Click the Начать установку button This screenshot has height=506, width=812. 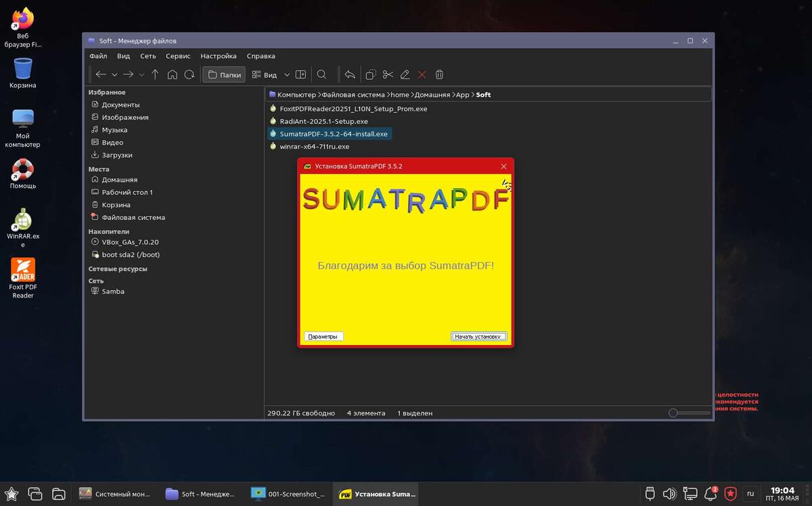click(478, 336)
